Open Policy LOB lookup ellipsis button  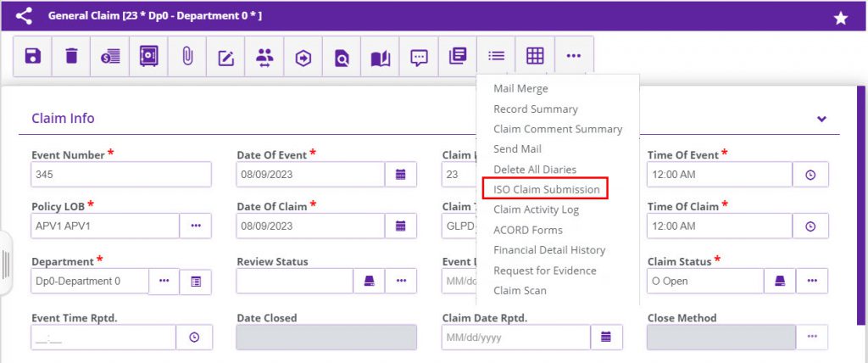(196, 226)
